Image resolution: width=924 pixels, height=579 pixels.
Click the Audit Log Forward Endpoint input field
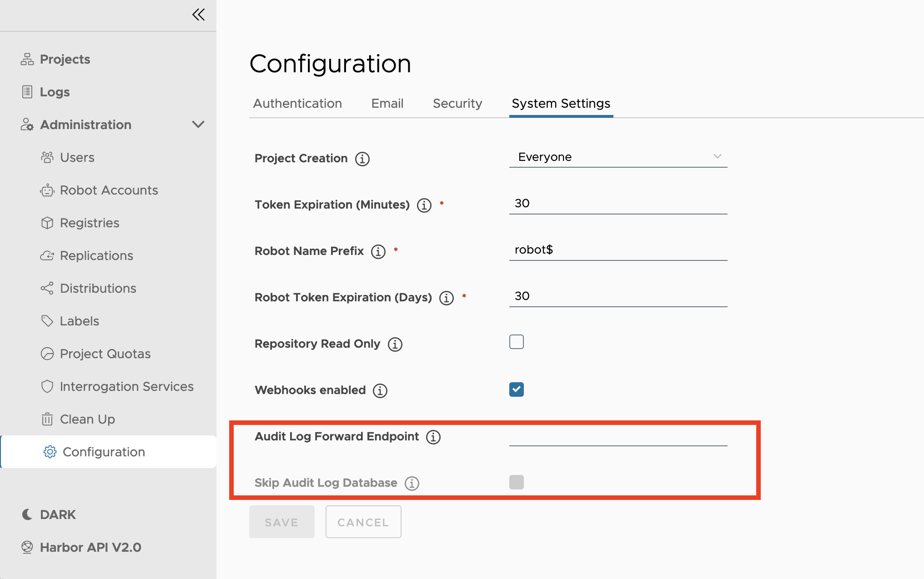pos(618,435)
